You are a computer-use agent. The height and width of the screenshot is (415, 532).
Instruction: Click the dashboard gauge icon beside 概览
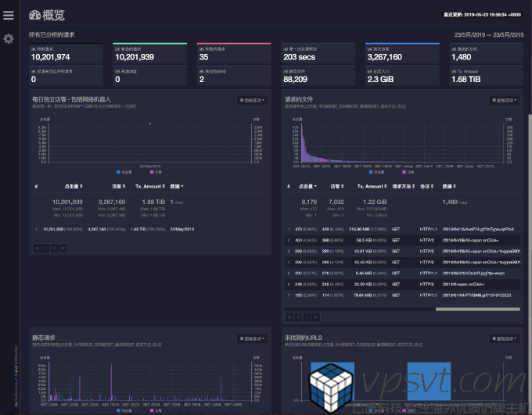coord(35,14)
